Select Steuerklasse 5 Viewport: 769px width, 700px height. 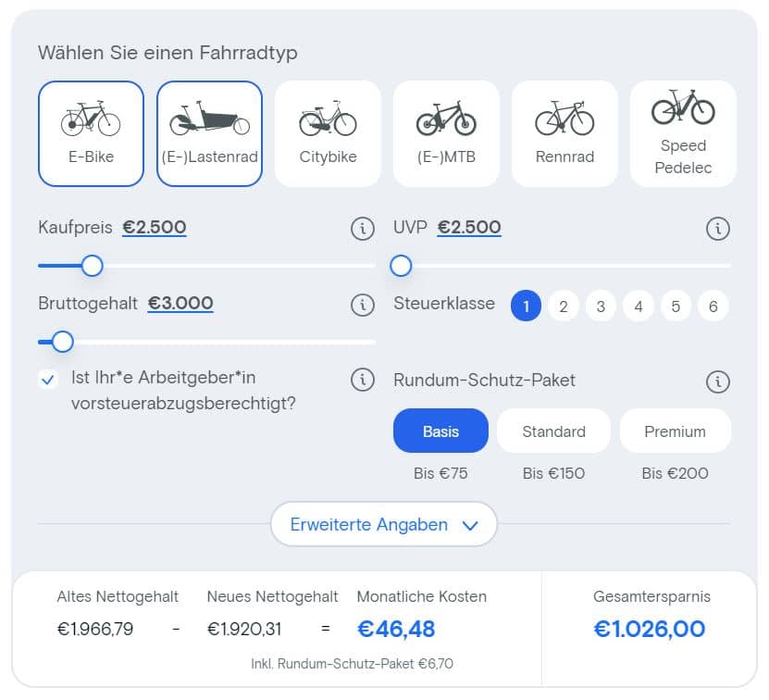(676, 306)
